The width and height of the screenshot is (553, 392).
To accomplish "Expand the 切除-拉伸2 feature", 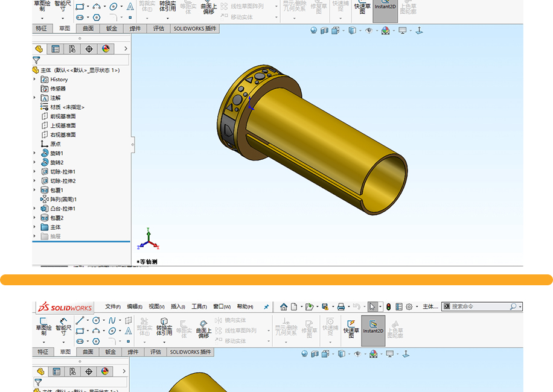I will click(34, 181).
